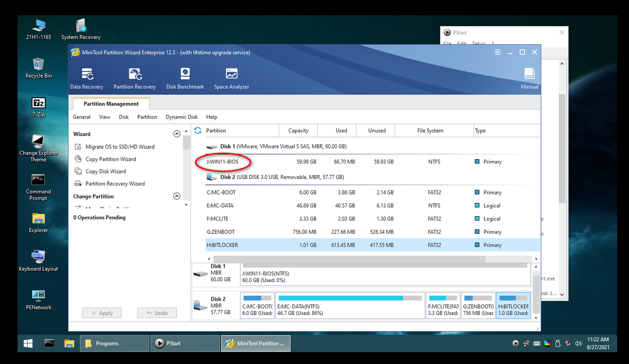Start the Partition Recovery Wizard in sidebar

pyautogui.click(x=115, y=184)
